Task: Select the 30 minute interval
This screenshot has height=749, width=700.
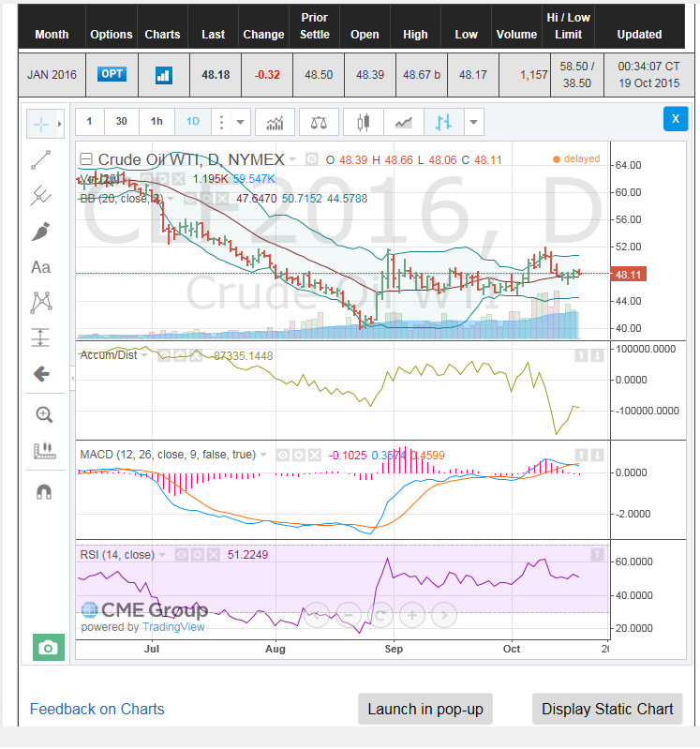Action: (122, 122)
